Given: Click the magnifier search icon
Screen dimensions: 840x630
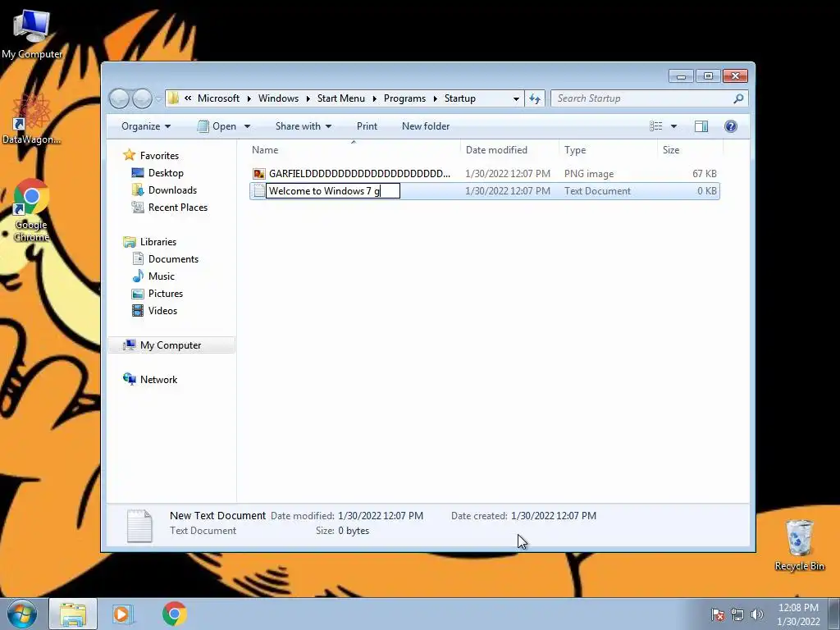Looking at the screenshot, I should tap(739, 98).
